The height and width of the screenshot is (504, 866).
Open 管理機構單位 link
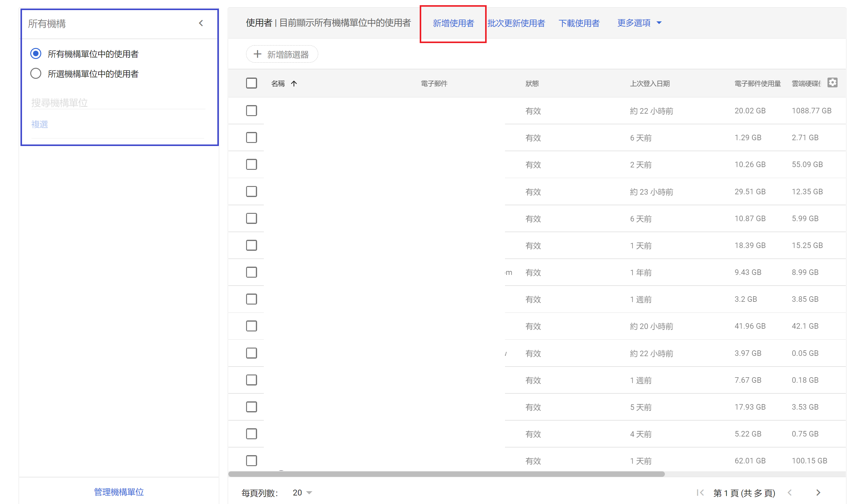[x=119, y=492]
